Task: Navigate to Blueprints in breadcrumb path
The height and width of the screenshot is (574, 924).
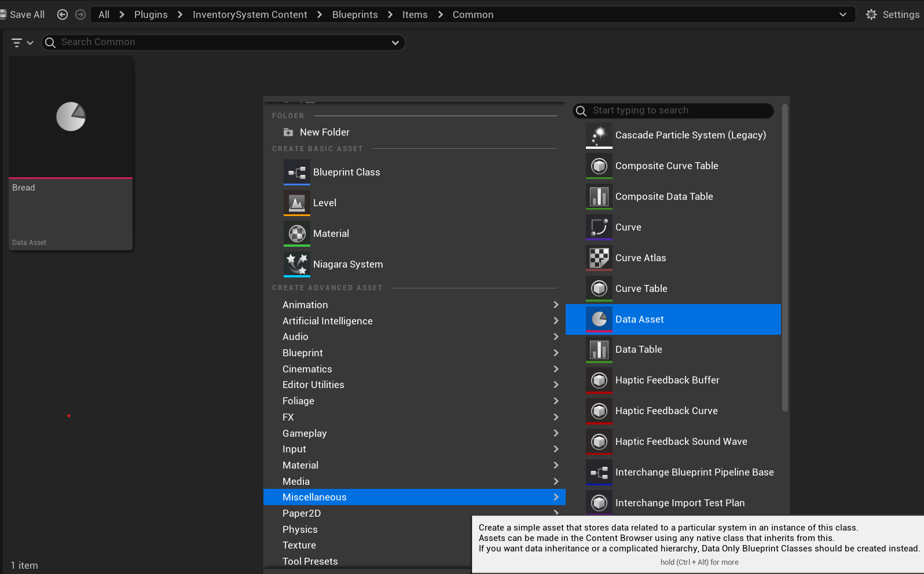Action: [355, 14]
